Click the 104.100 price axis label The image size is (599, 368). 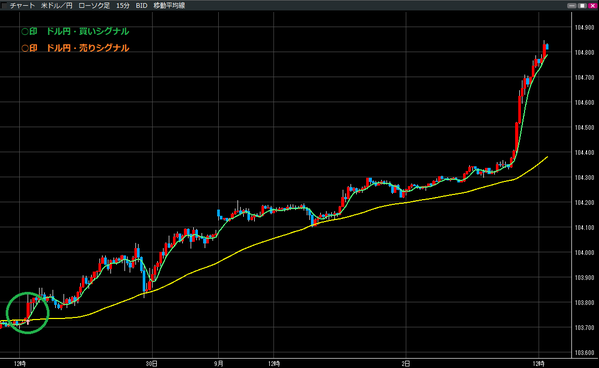(x=584, y=228)
